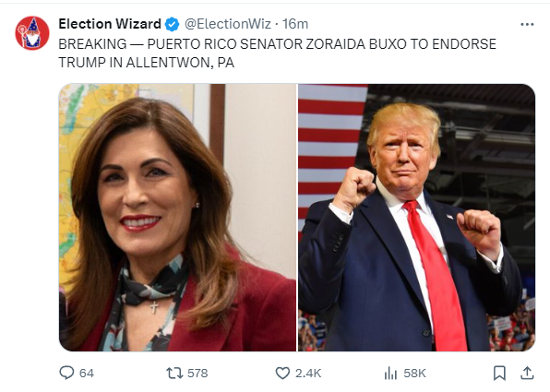This screenshot has width=550, height=392.
Task: Click the 578 reposts count
Action: click(197, 373)
